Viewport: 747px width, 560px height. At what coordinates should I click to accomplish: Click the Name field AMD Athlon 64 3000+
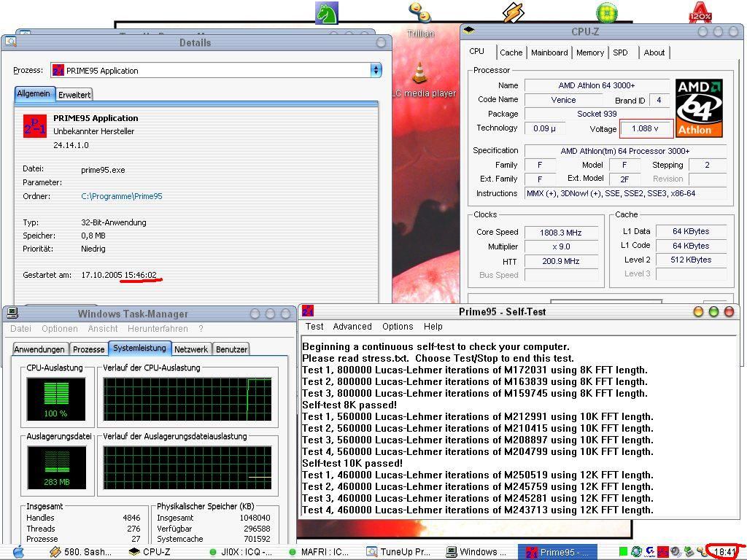[x=597, y=86]
